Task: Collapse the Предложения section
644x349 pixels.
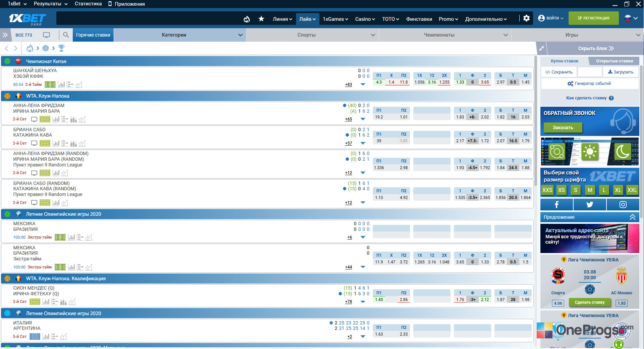Action: pos(632,217)
